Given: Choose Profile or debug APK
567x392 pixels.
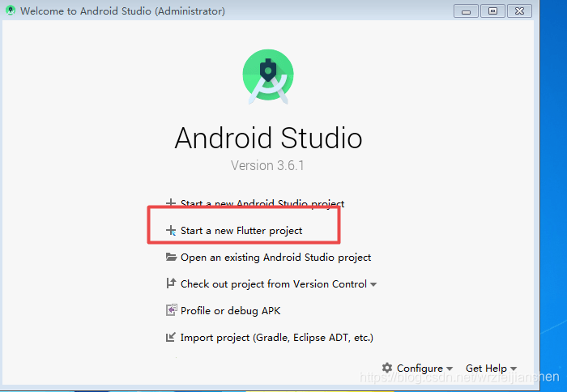Looking at the screenshot, I should click(230, 311).
